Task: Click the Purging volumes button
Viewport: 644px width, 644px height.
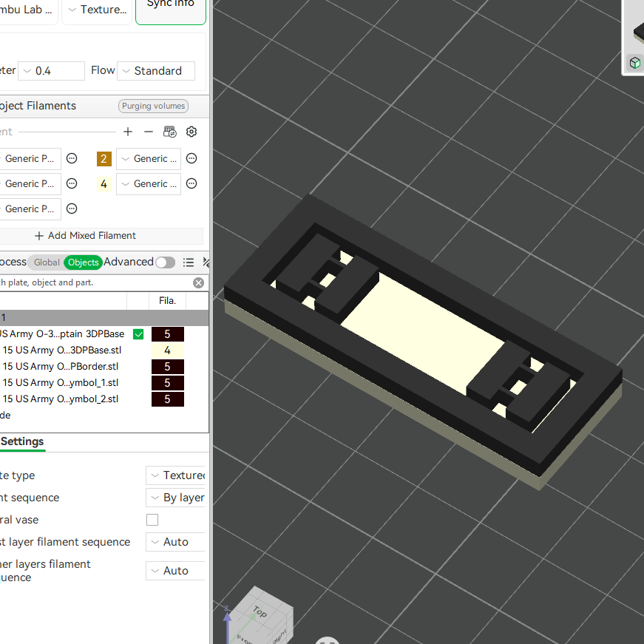Action: click(153, 106)
